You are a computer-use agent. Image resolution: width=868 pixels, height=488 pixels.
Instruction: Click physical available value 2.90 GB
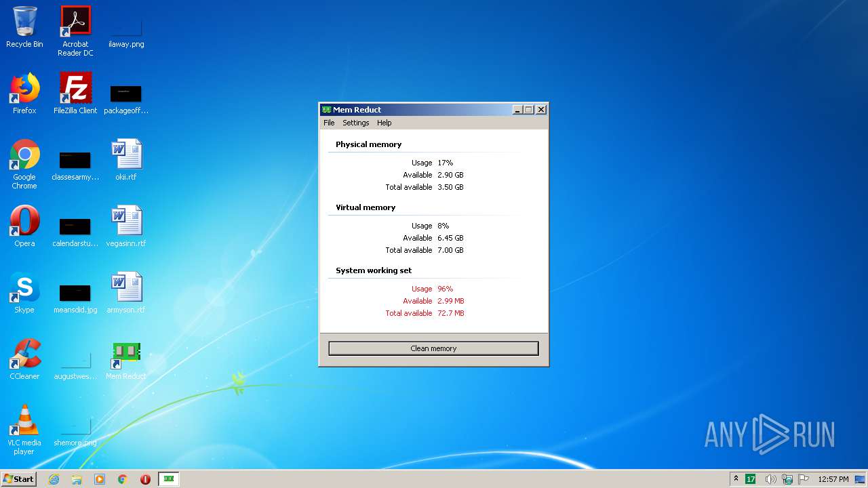tap(450, 175)
